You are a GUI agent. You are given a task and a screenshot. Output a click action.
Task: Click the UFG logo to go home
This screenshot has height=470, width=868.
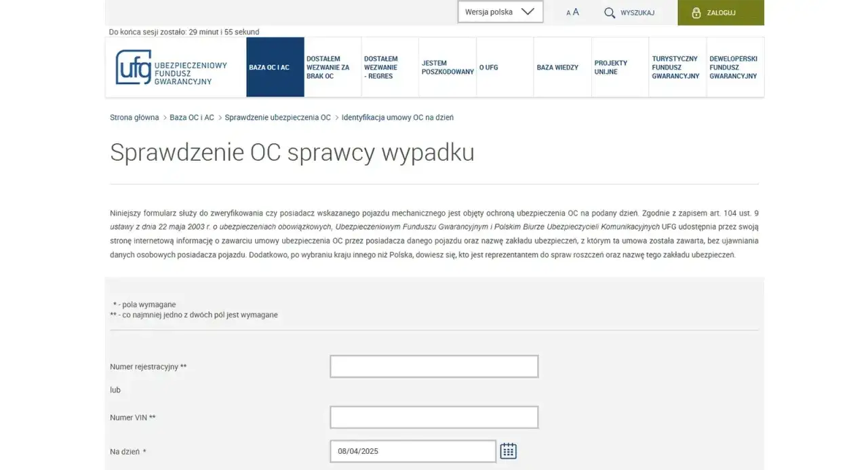(133, 67)
